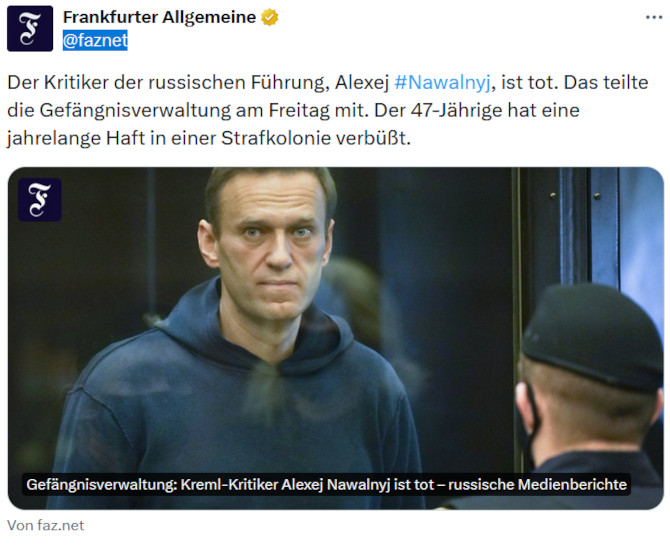Click the word Gefängnisverwaltung in post text
Screen dimensions: 670x547
(x=135, y=111)
